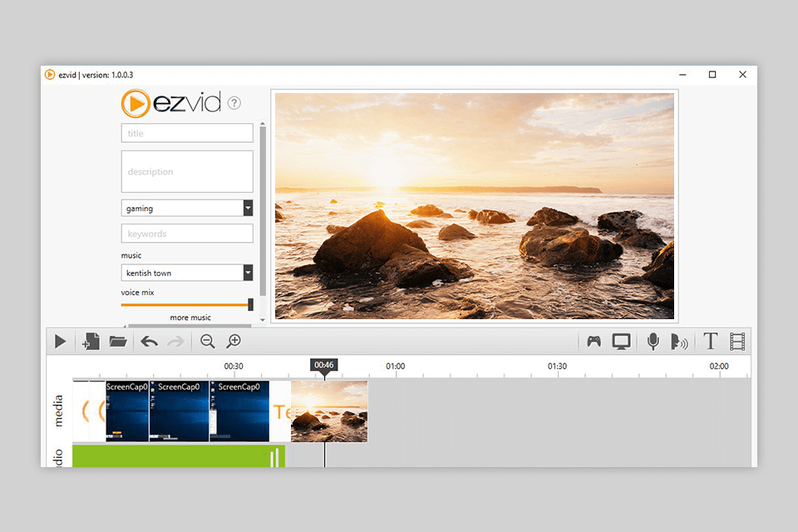798x532 pixels.
Task: Undo the last action
Action: (149, 341)
